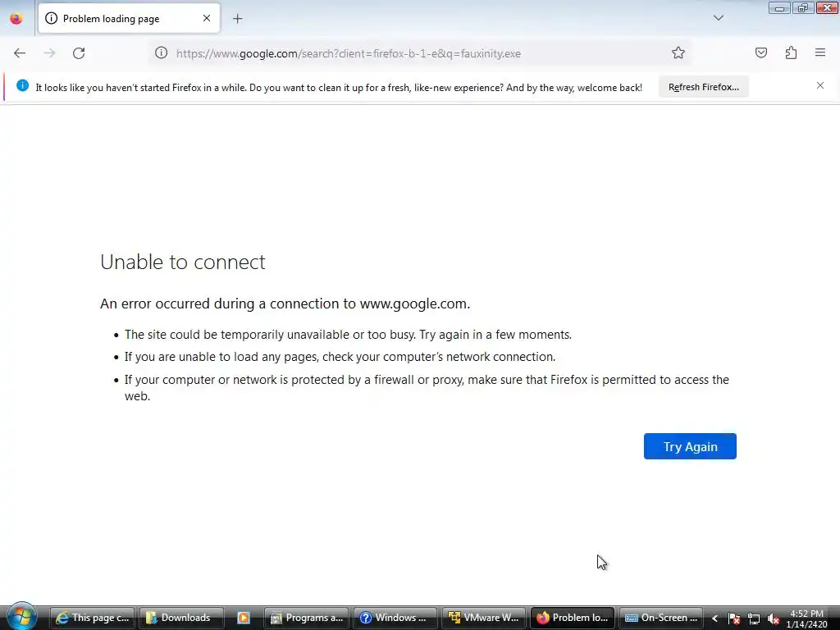The width and height of the screenshot is (840, 630).
Task: Switch to VMware W... taskbar item
Action: 484,618
